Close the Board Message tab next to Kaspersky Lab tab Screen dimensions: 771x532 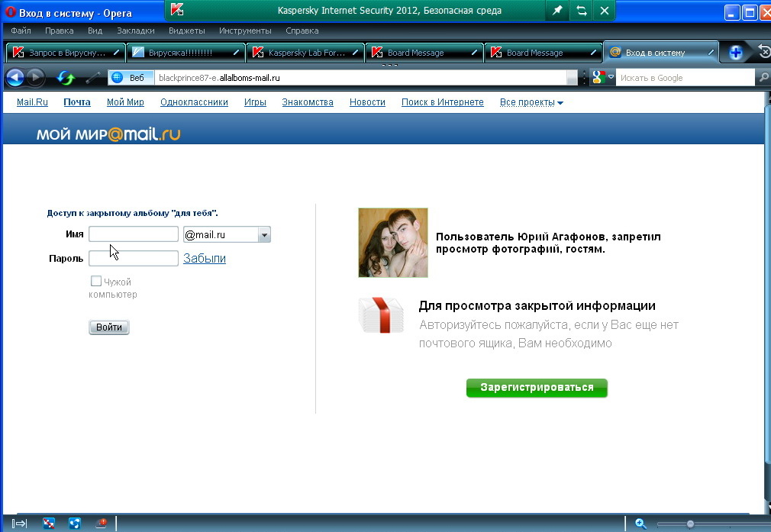pyautogui.click(x=474, y=52)
